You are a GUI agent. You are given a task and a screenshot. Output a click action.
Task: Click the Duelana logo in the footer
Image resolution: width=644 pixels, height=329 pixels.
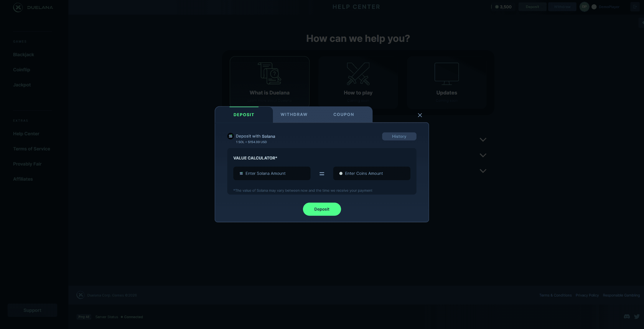click(x=80, y=295)
